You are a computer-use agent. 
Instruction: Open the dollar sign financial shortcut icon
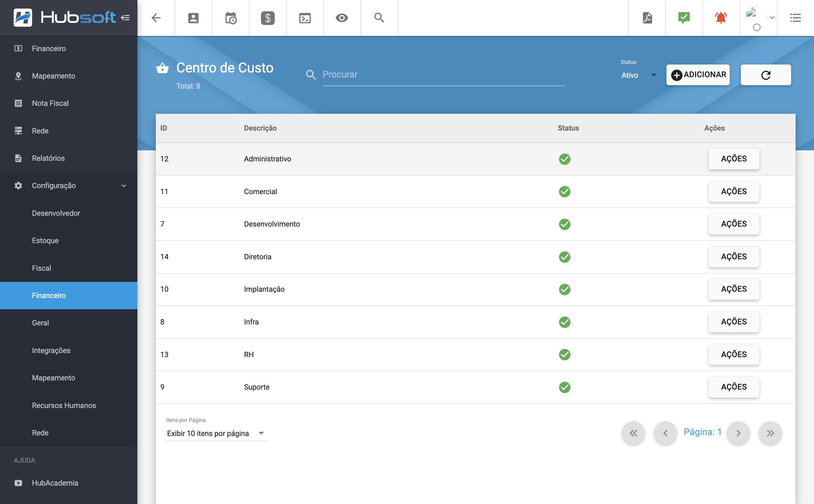coord(268,18)
